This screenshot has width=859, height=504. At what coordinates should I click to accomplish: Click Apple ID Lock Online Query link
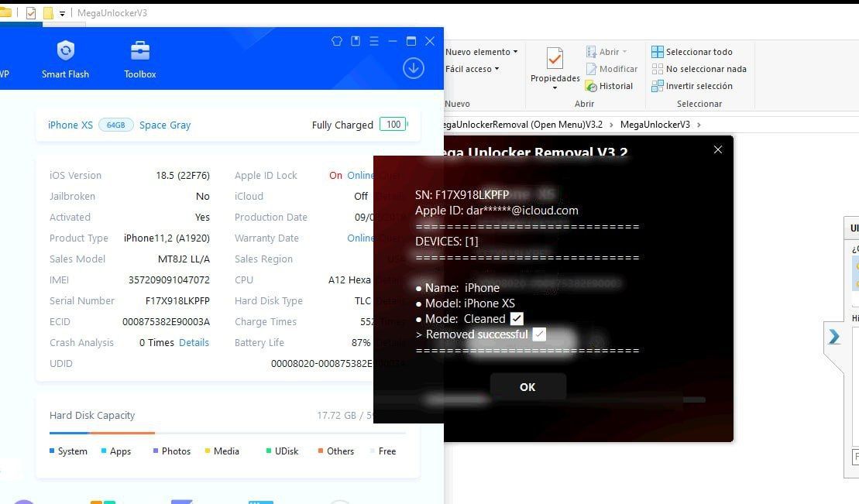tap(360, 175)
